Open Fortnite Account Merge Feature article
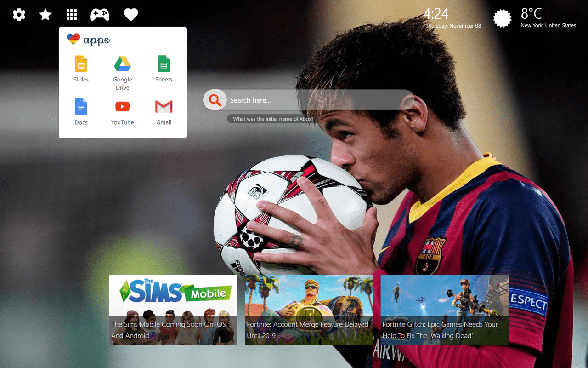The width and height of the screenshot is (588, 368). (x=309, y=310)
